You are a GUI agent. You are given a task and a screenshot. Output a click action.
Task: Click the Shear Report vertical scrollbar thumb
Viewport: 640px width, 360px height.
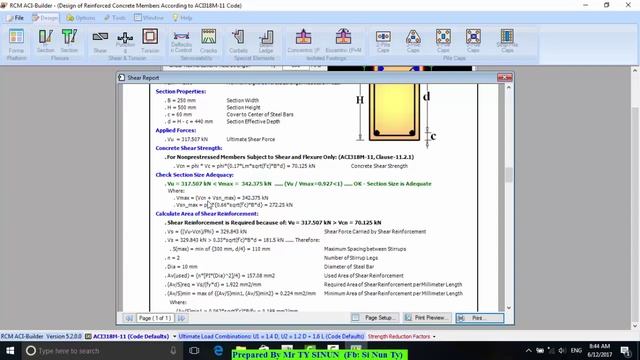[509, 175]
